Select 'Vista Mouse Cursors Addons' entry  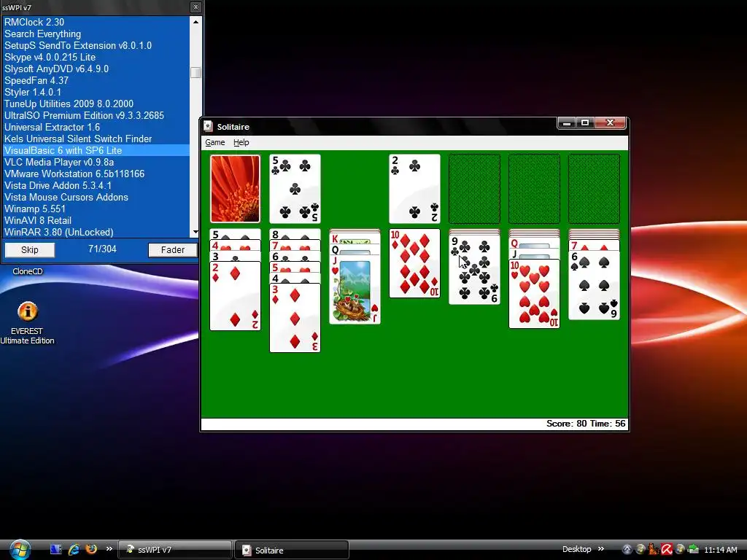(96, 197)
